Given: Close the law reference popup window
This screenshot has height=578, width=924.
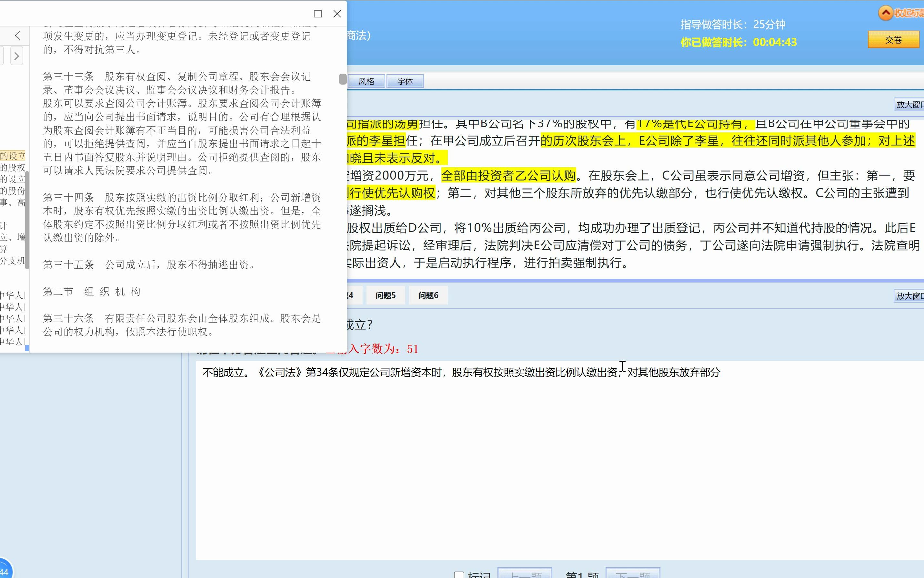Looking at the screenshot, I should click(337, 14).
